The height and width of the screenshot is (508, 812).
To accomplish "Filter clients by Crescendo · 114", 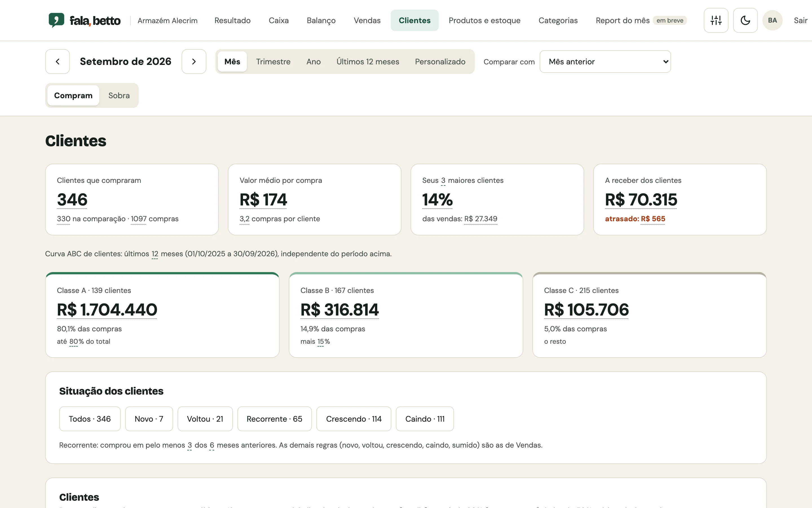I will 353,419.
